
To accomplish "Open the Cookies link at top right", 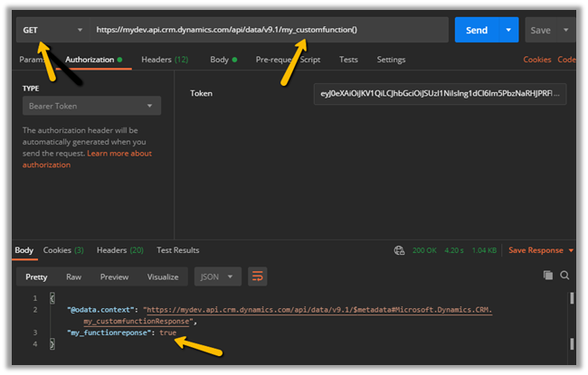I will (536, 60).
